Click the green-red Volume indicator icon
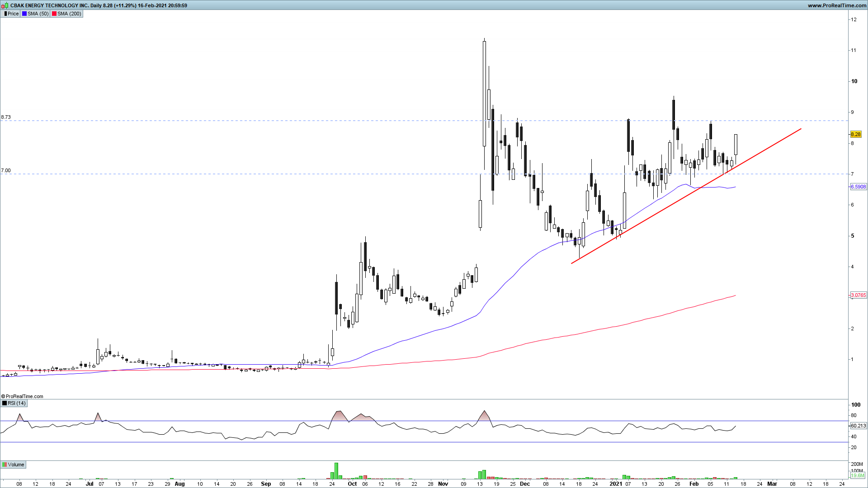 [5, 465]
